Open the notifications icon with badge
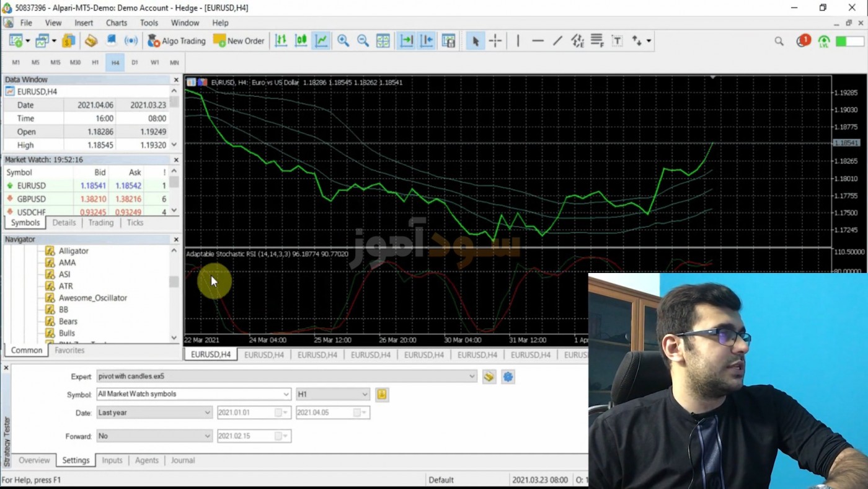868x489 pixels. 803,41
